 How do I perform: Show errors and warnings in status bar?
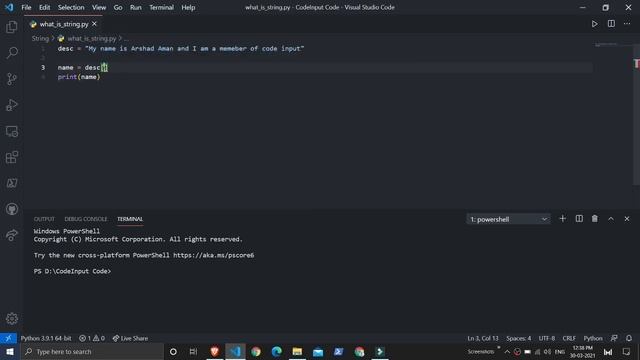tap(92, 338)
